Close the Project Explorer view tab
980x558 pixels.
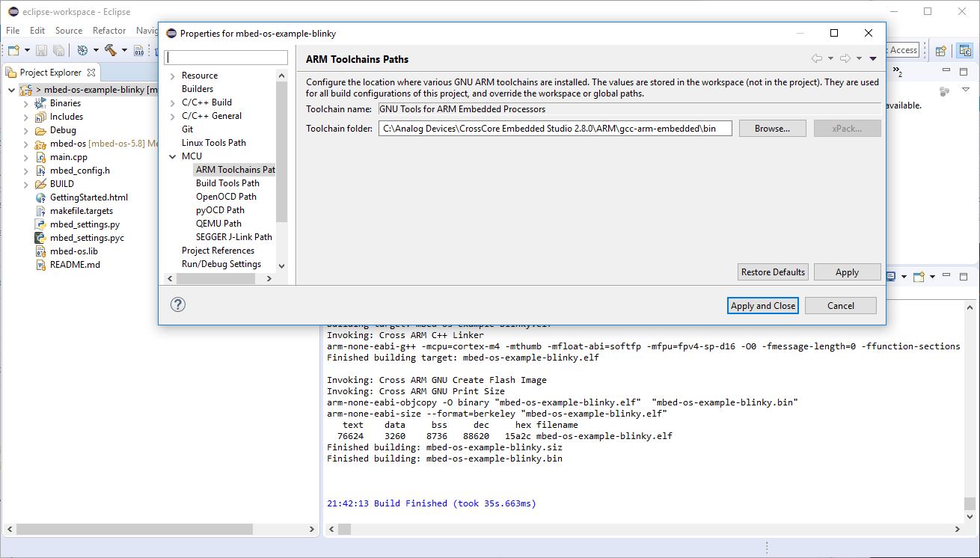[x=91, y=73]
